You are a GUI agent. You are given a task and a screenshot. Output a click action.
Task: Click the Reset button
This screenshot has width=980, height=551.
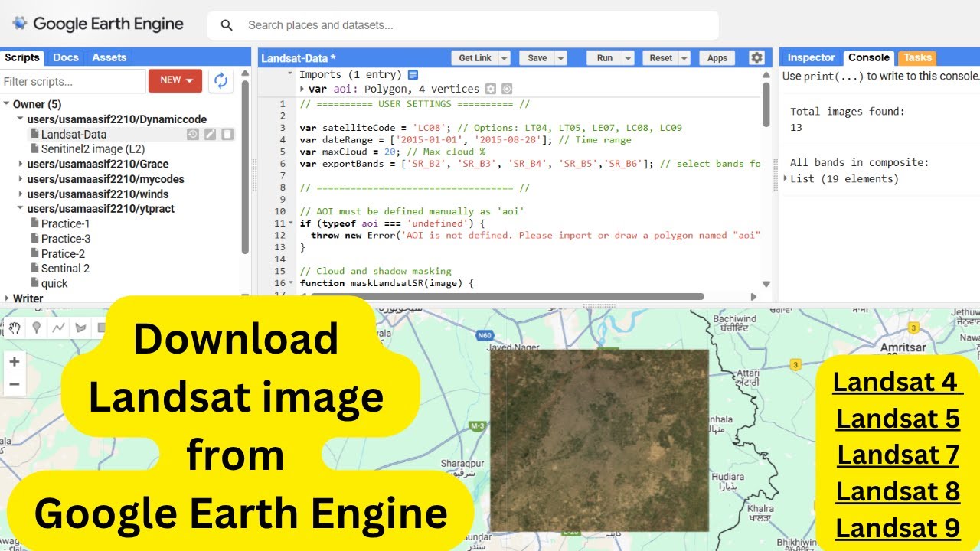click(661, 58)
